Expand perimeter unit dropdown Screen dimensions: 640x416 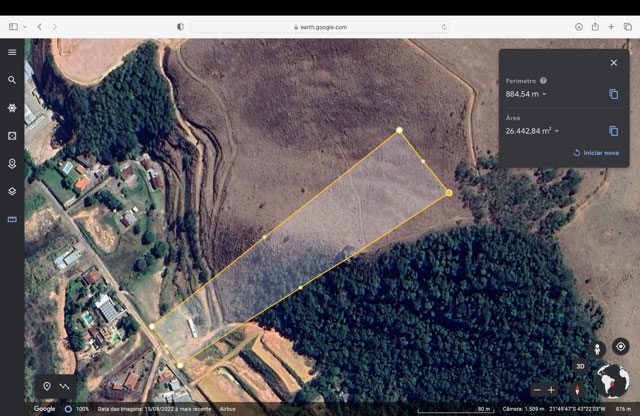point(544,94)
